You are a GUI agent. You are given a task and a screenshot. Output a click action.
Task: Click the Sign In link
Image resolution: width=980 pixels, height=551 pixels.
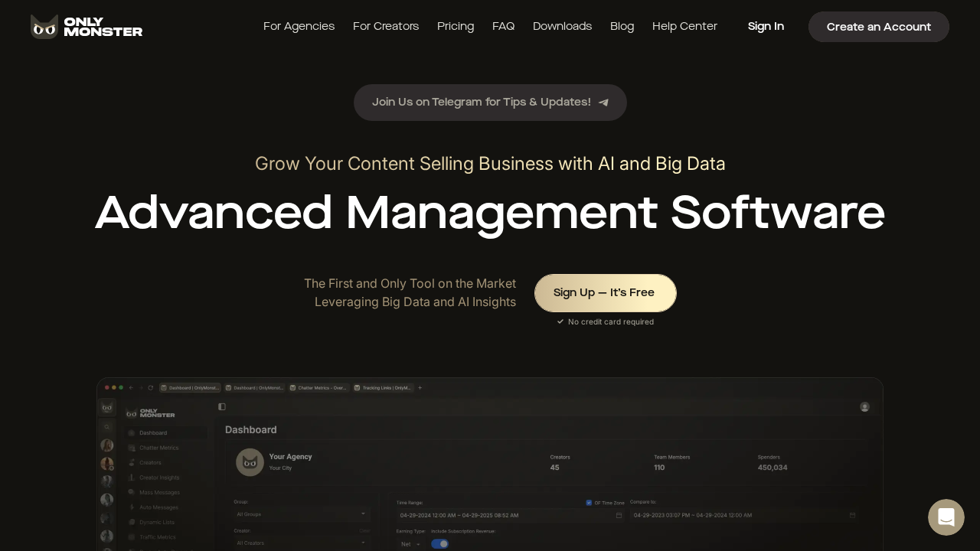766,27
